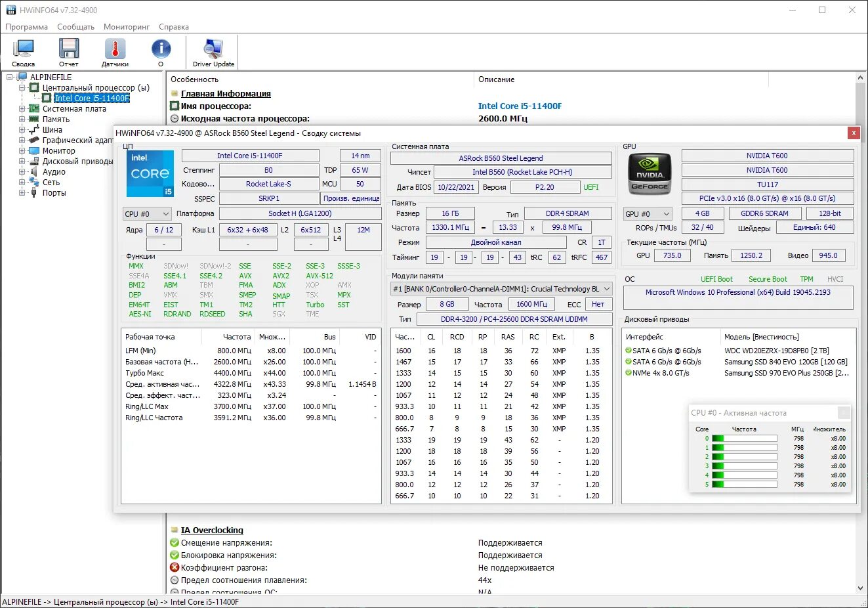Open the Сводка summary toolbar icon
This screenshot has width=868, height=608.
pyautogui.click(x=24, y=53)
